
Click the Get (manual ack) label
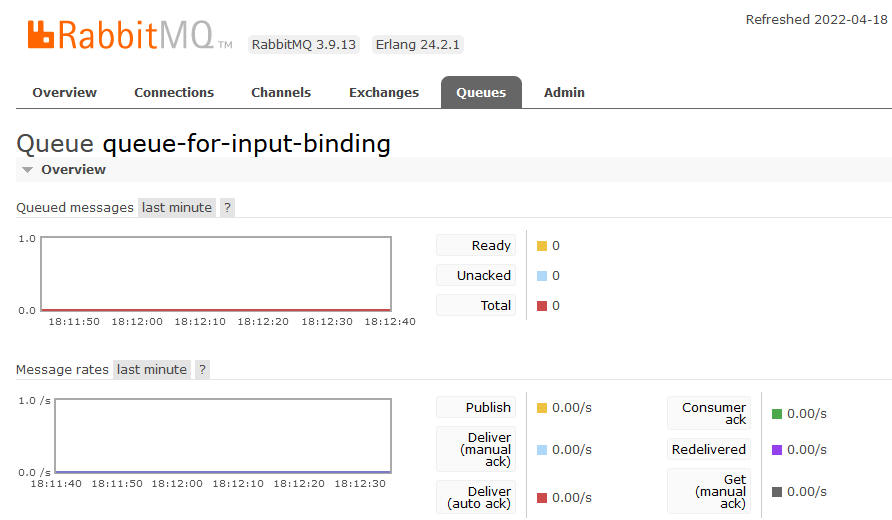[709, 492]
